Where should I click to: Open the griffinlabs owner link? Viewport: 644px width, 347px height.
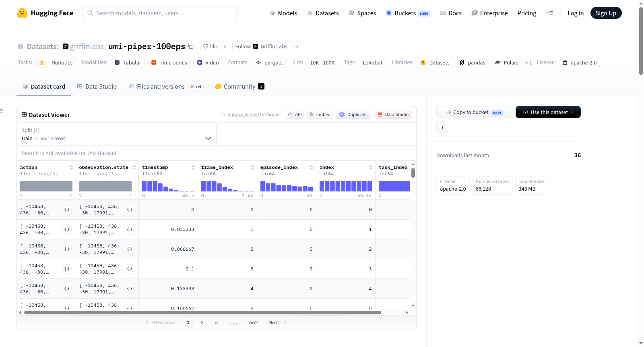(87, 46)
